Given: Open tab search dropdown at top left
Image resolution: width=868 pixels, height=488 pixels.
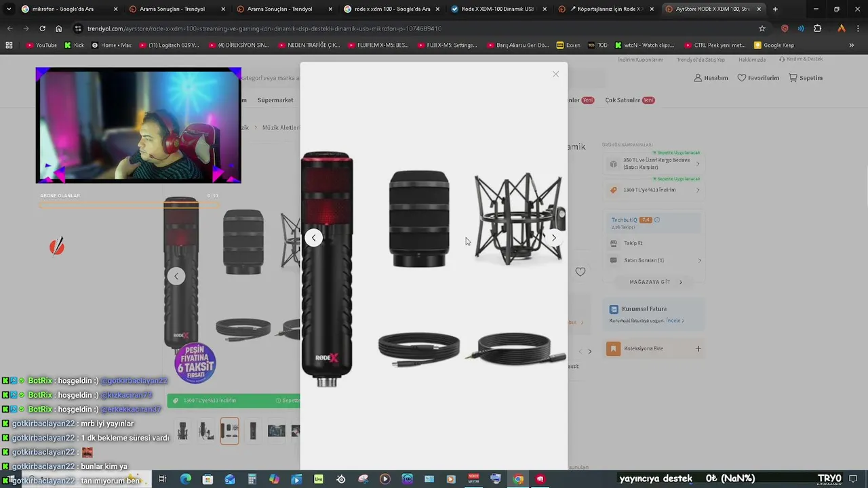Looking at the screenshot, I should 8,9.
